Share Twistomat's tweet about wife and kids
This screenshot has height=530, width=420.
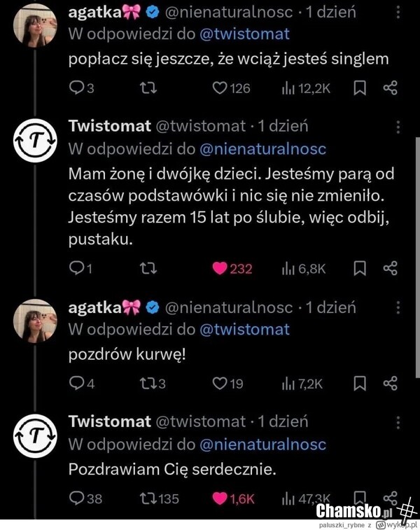[391, 269]
